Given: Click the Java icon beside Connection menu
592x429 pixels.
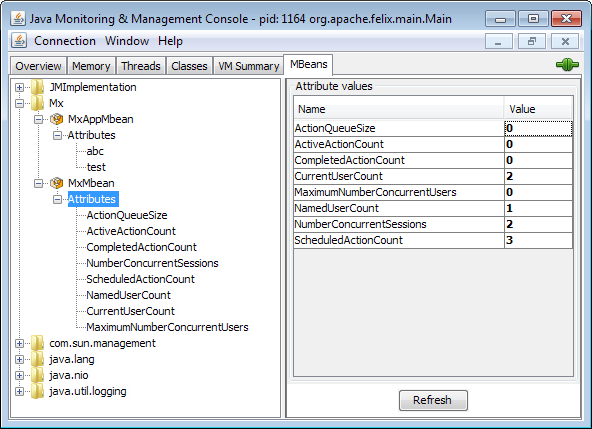Looking at the screenshot, I should tap(19, 41).
